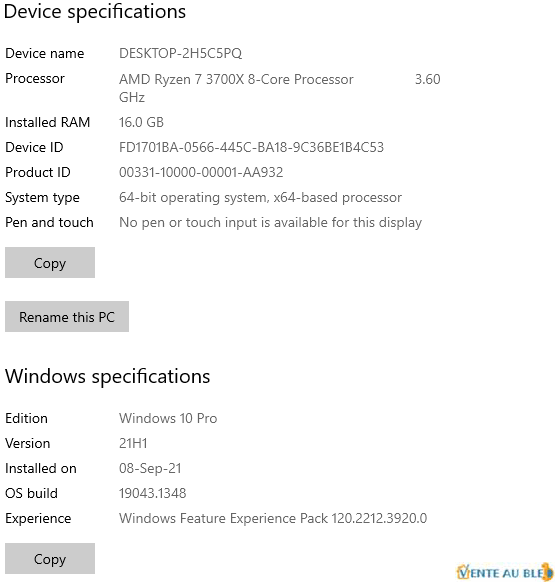
Task: Click the pen and touch availability message
Action: coord(270,222)
